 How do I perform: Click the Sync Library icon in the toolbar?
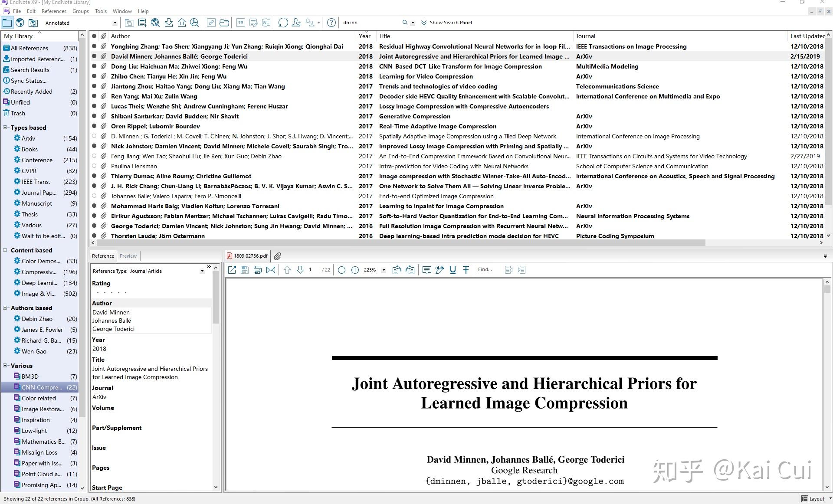283,23
